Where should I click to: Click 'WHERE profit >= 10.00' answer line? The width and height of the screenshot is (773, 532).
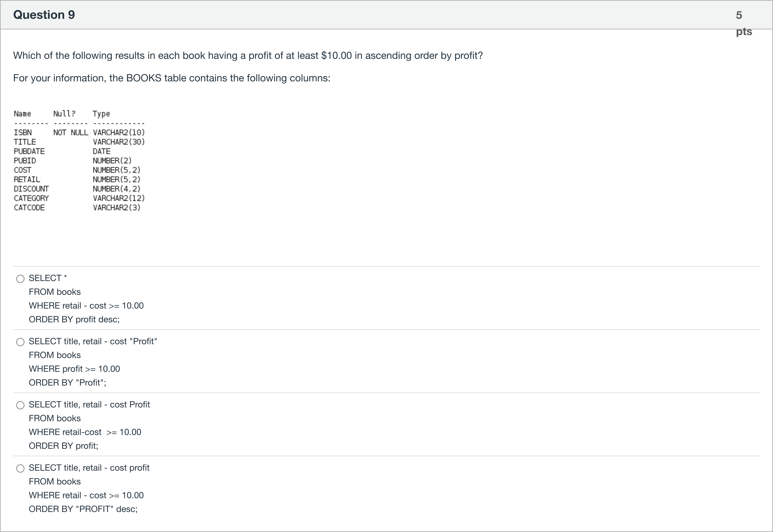coord(74,369)
